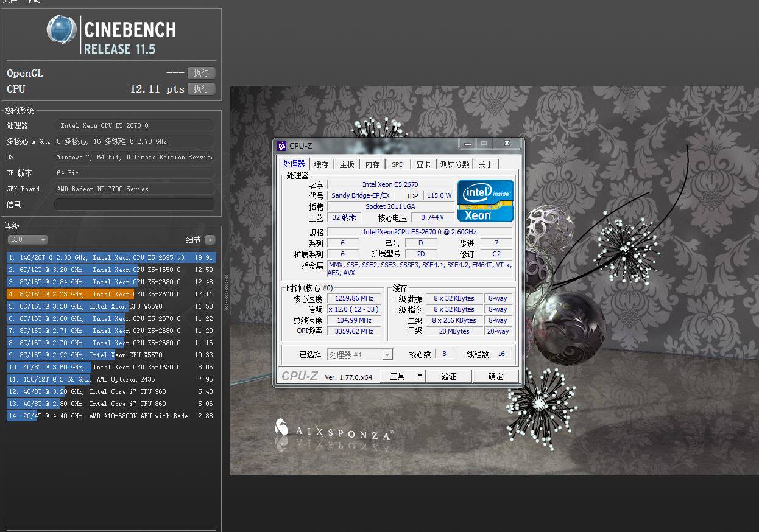Switch to the 处理器 tab in CPU-Z

point(294,164)
